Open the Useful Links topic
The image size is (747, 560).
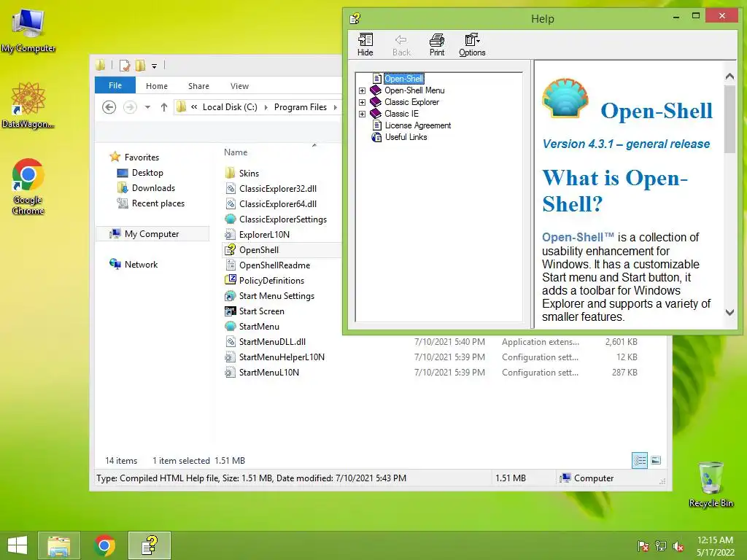(406, 137)
